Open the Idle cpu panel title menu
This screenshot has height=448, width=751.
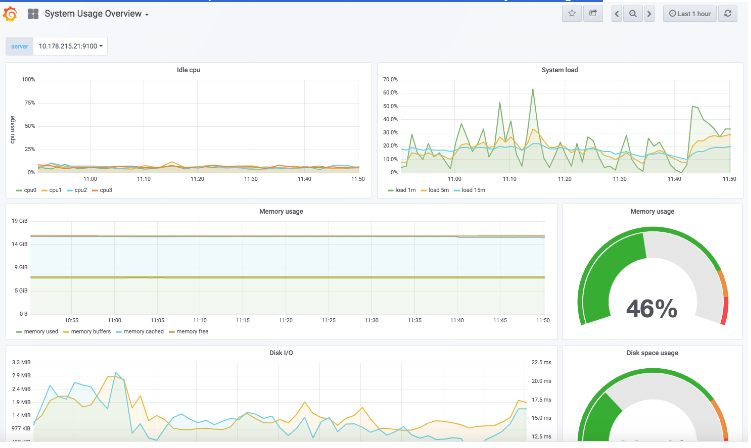[x=188, y=70]
